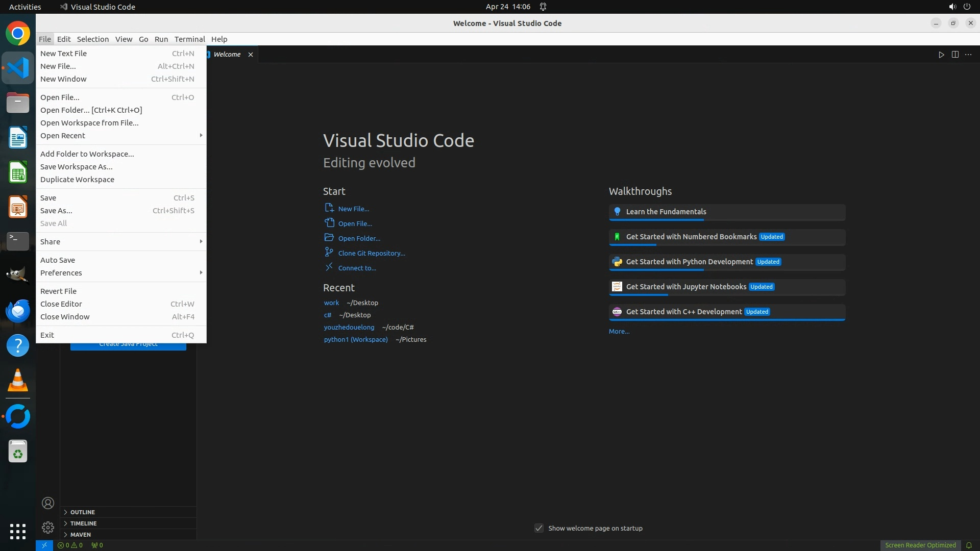
Task: Click the remote window status bar icon
Action: click(x=44, y=545)
